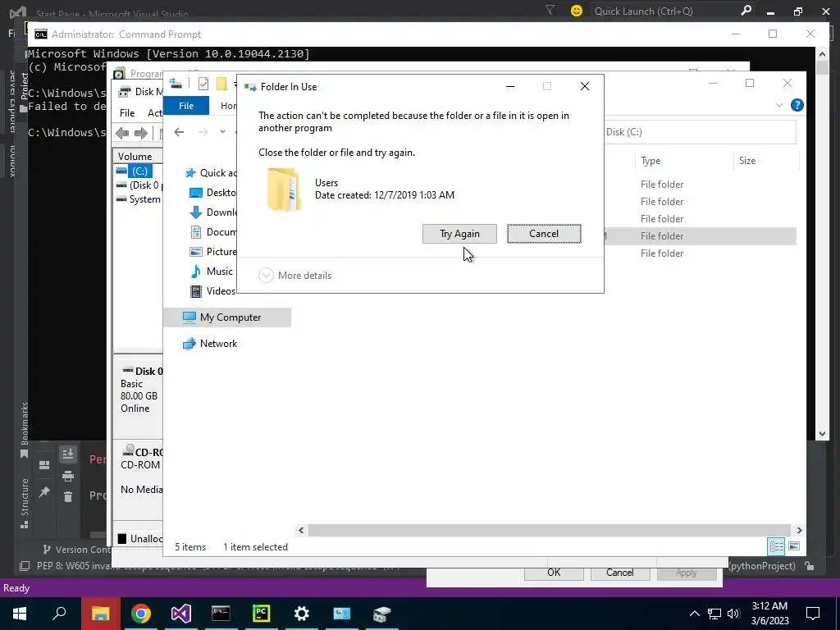Image resolution: width=840 pixels, height=630 pixels.
Task: Open PyCharm from the taskbar
Action: click(262, 614)
